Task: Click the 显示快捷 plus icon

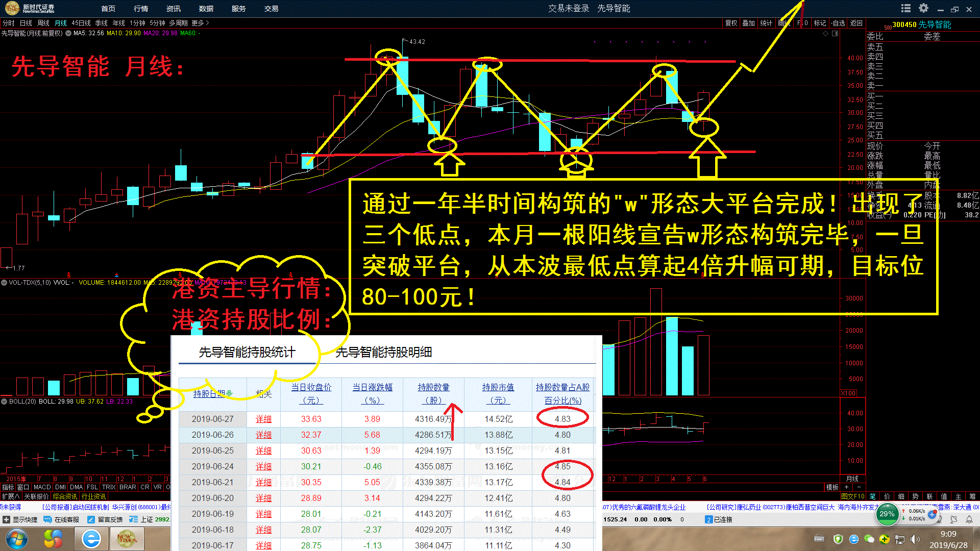Action: (6, 519)
